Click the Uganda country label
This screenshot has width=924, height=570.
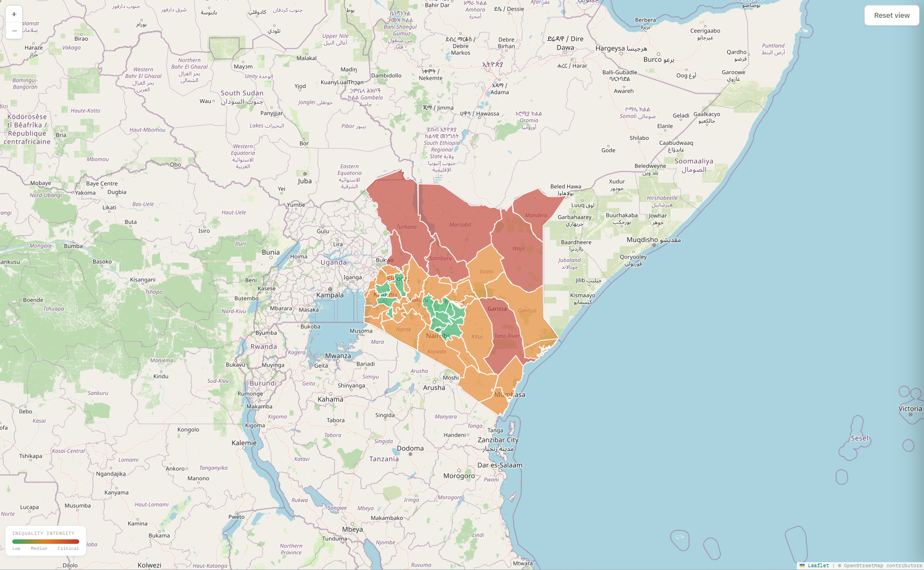click(334, 262)
